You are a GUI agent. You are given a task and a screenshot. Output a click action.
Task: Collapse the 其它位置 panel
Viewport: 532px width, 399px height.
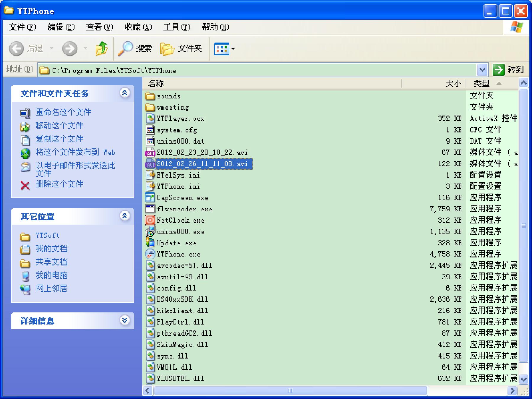click(x=125, y=216)
